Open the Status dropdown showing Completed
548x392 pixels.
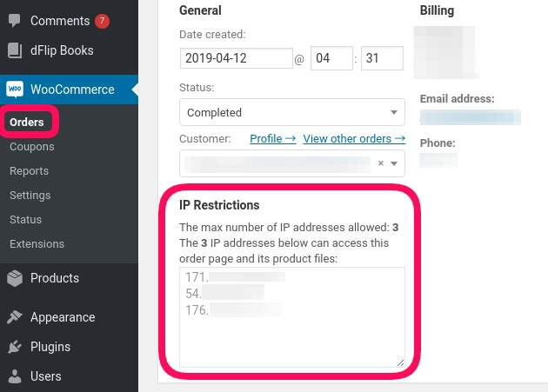(291, 112)
